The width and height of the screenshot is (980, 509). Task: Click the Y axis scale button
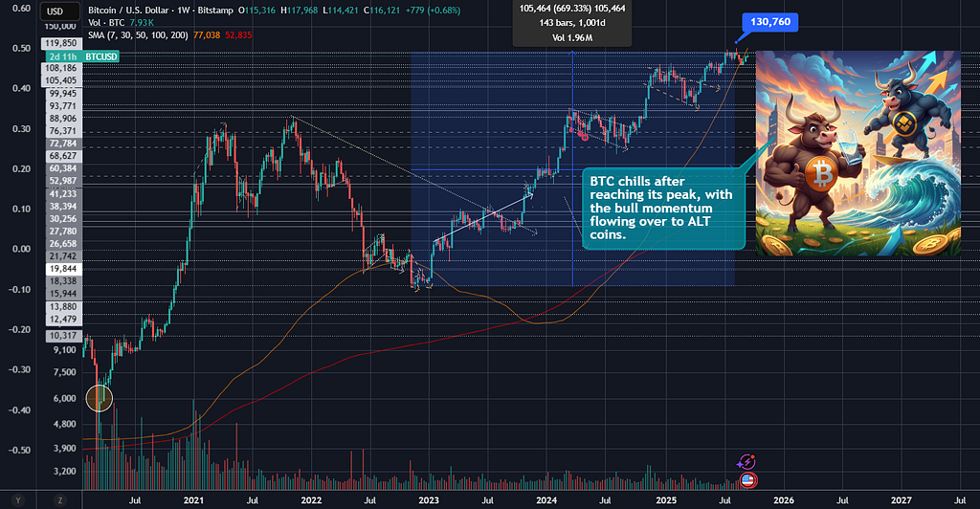pyautogui.click(x=18, y=500)
